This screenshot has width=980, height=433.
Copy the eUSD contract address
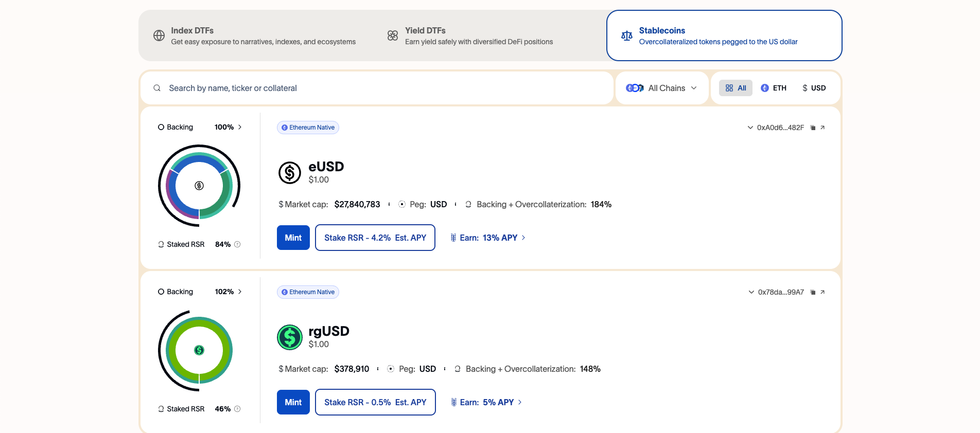pos(813,128)
